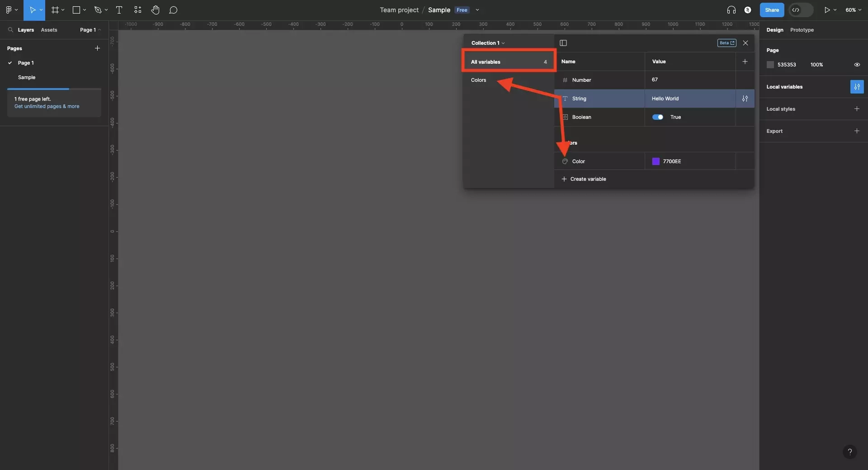Click the Color variable palette icon
Image resolution: width=868 pixels, height=470 pixels.
(x=565, y=161)
